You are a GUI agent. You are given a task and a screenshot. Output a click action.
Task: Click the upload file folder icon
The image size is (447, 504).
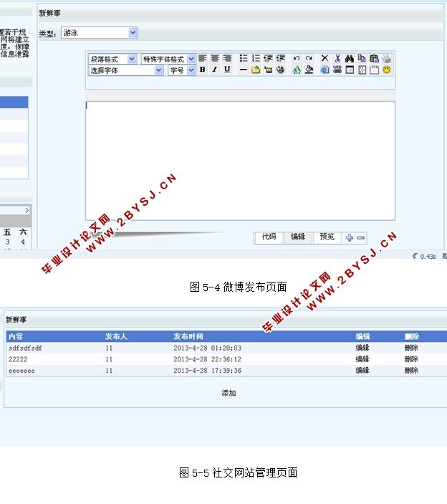tap(256, 70)
